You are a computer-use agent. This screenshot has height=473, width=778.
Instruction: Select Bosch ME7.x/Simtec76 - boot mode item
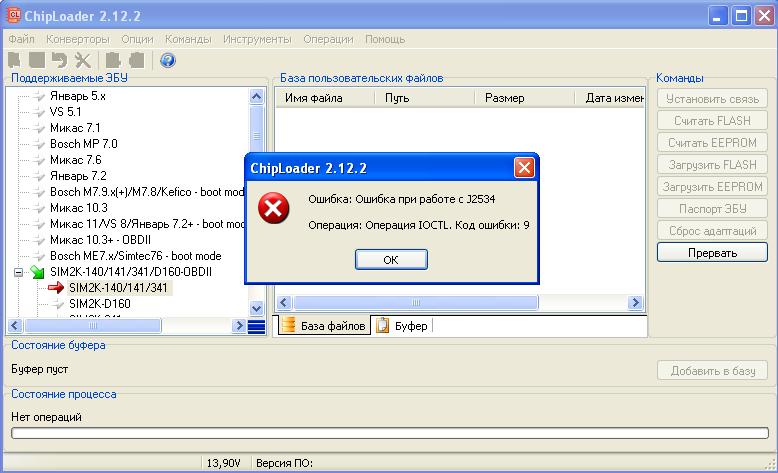135,256
